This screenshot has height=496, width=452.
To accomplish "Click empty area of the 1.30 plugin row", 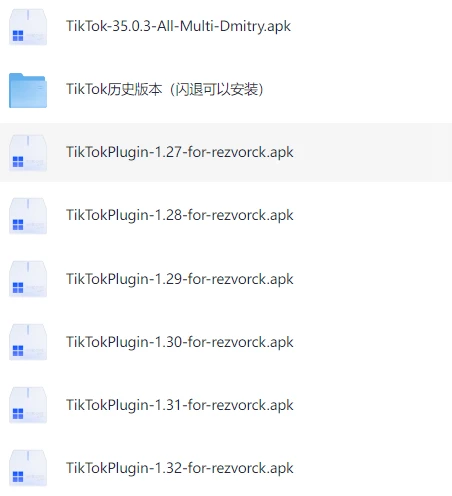I will (x=370, y=342).
